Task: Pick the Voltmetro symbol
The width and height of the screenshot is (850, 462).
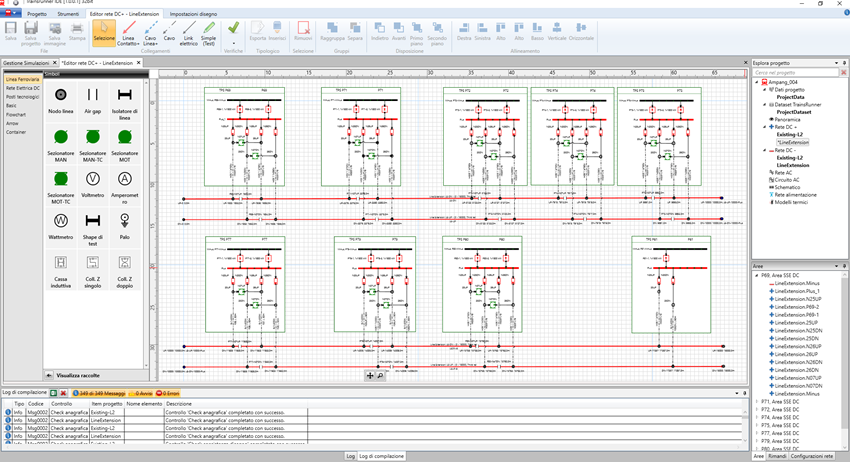Action: 93,184
